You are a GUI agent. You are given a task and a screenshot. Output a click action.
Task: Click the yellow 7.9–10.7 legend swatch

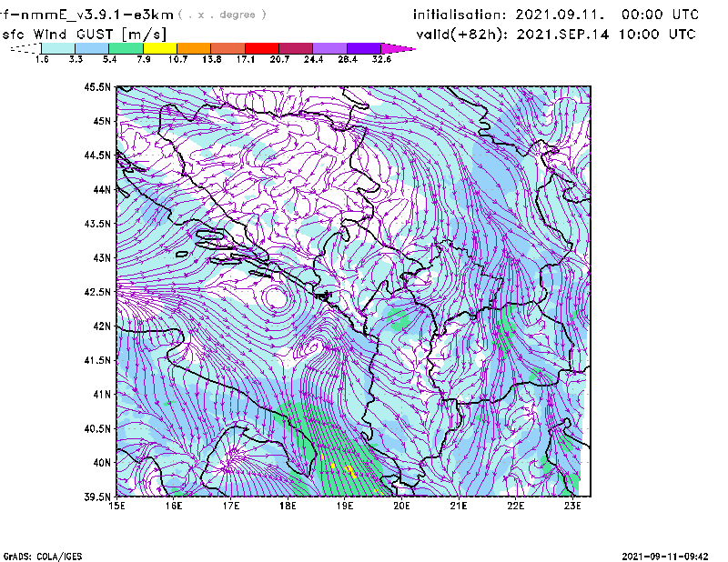pyautogui.click(x=160, y=48)
